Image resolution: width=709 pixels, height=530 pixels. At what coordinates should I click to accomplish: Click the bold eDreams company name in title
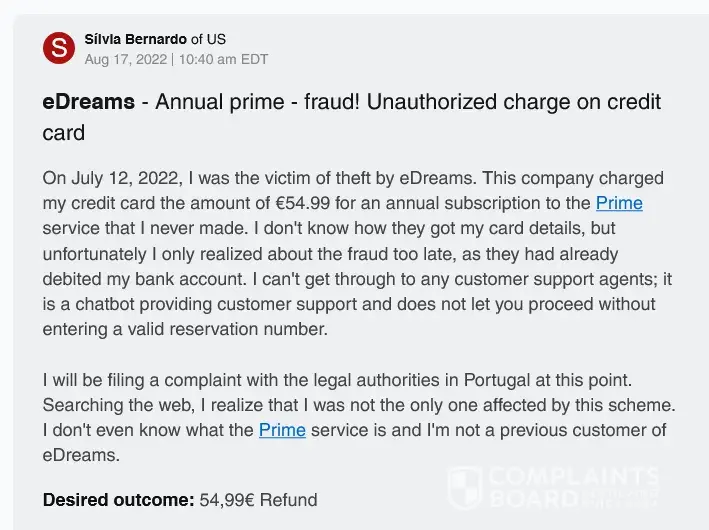point(90,103)
